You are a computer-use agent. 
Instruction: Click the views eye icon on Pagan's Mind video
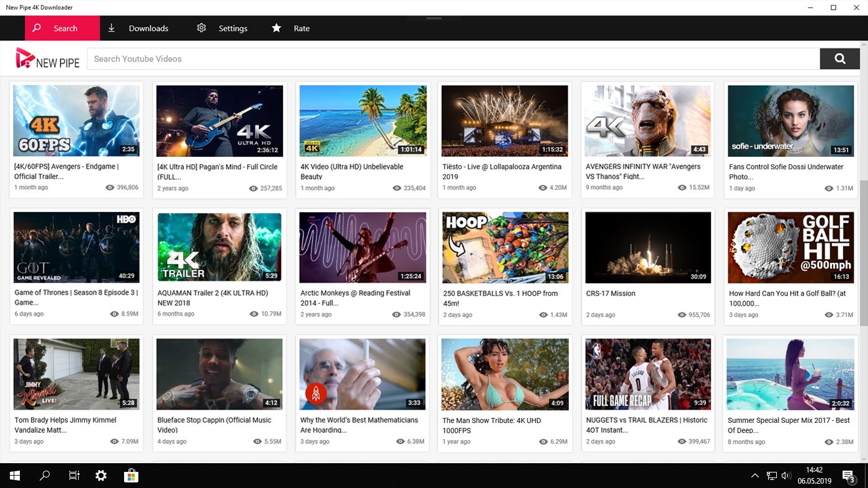click(253, 188)
